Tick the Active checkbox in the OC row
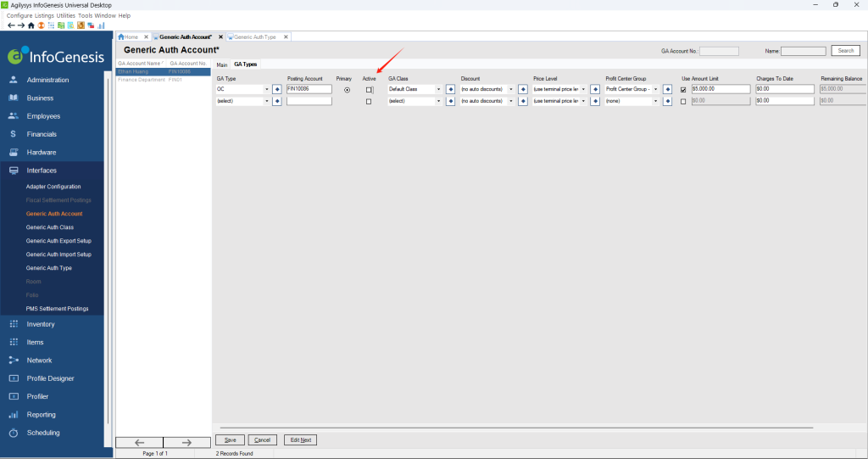 coord(369,90)
